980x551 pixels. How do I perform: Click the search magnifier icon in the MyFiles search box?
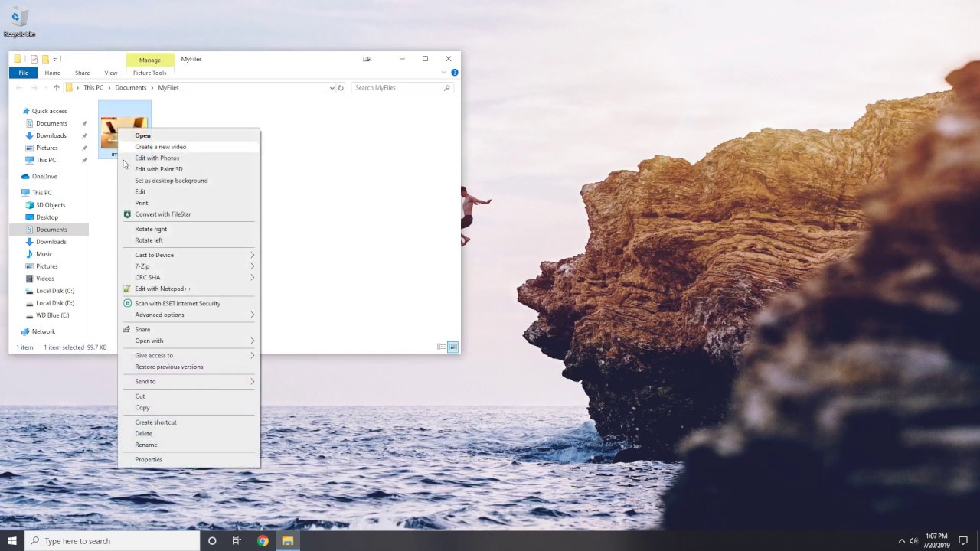coord(446,88)
